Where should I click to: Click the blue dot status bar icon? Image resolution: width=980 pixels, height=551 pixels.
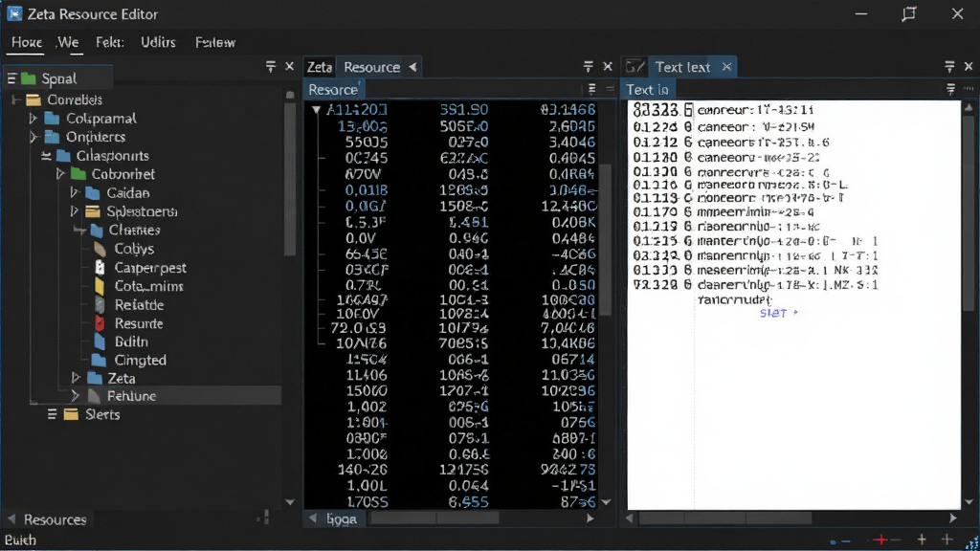pos(834,541)
